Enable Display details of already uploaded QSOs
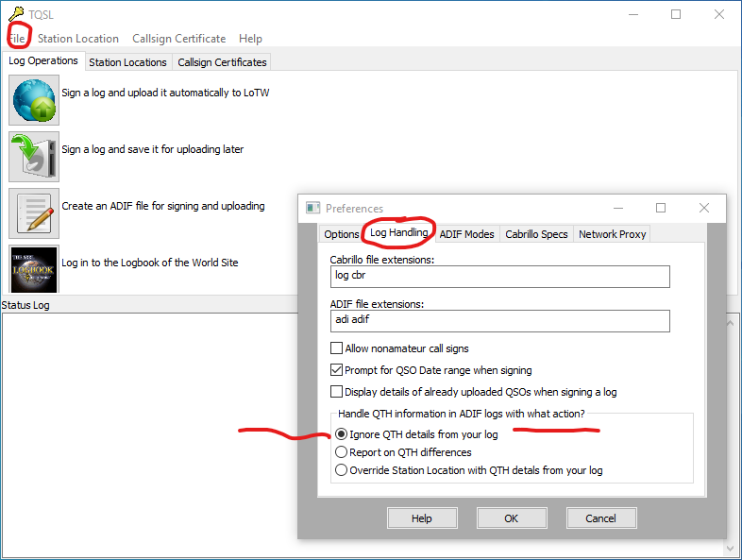Screen dimensions: 742x560 pos(336,392)
